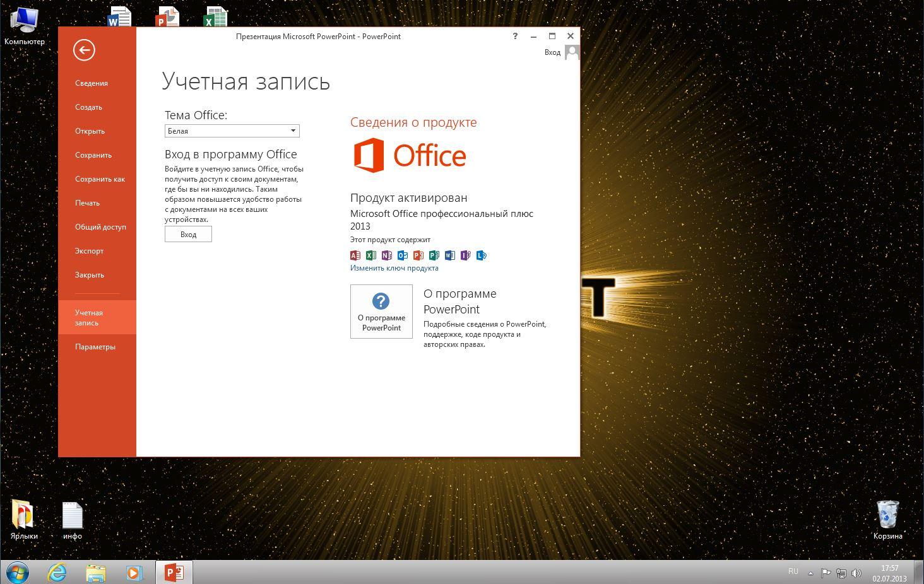Open the Сохранить как menu item
Viewport: 924px width, 584px height.
pos(100,179)
